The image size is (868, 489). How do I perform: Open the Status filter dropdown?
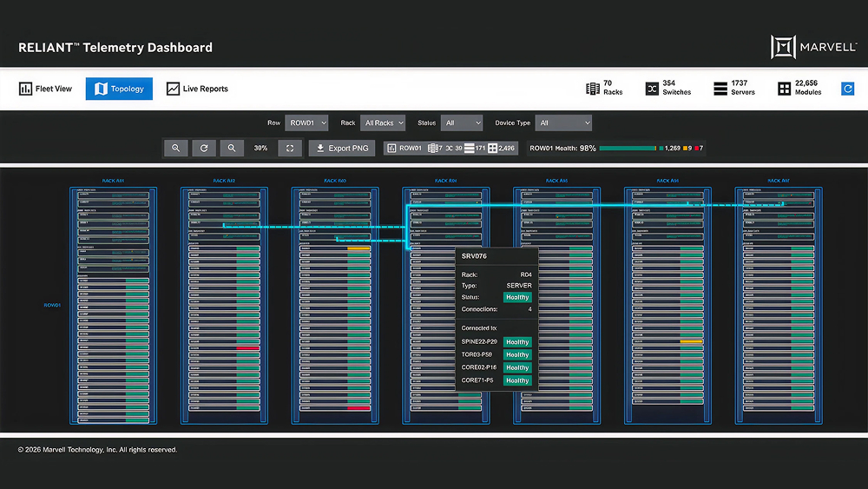tap(461, 123)
